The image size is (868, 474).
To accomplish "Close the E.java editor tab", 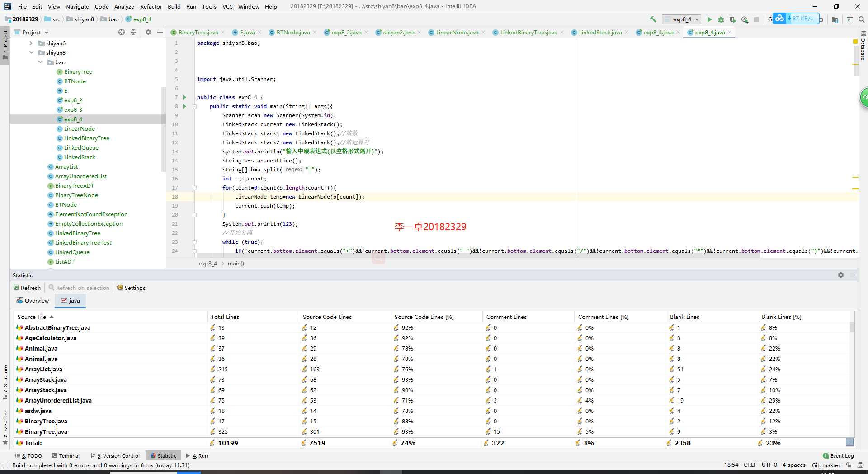I will (259, 33).
